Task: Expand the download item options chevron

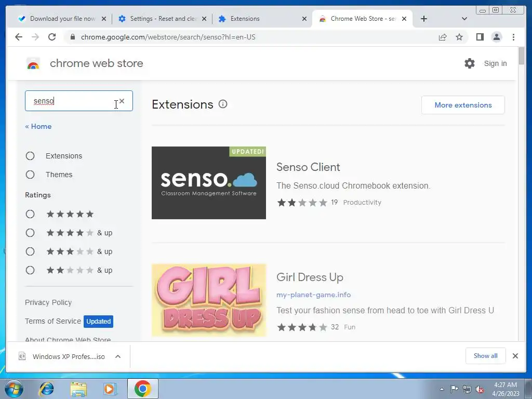Action: (x=118, y=356)
